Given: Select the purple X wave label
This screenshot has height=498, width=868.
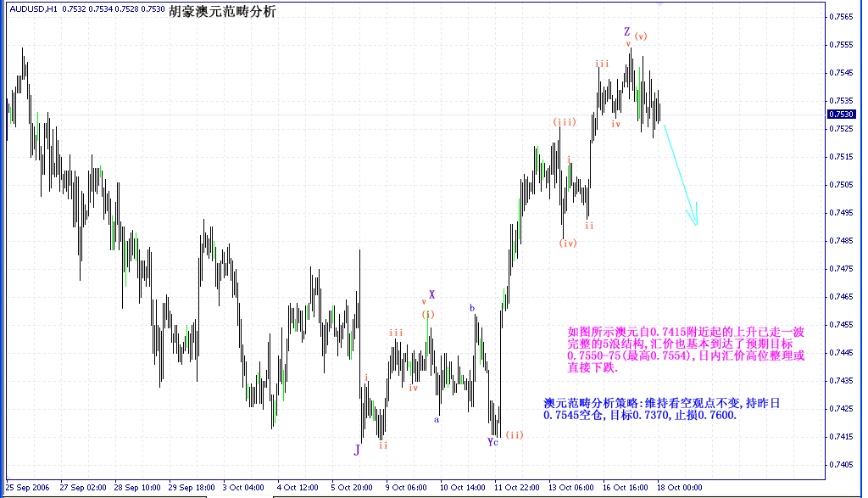Looking at the screenshot, I should (x=431, y=294).
